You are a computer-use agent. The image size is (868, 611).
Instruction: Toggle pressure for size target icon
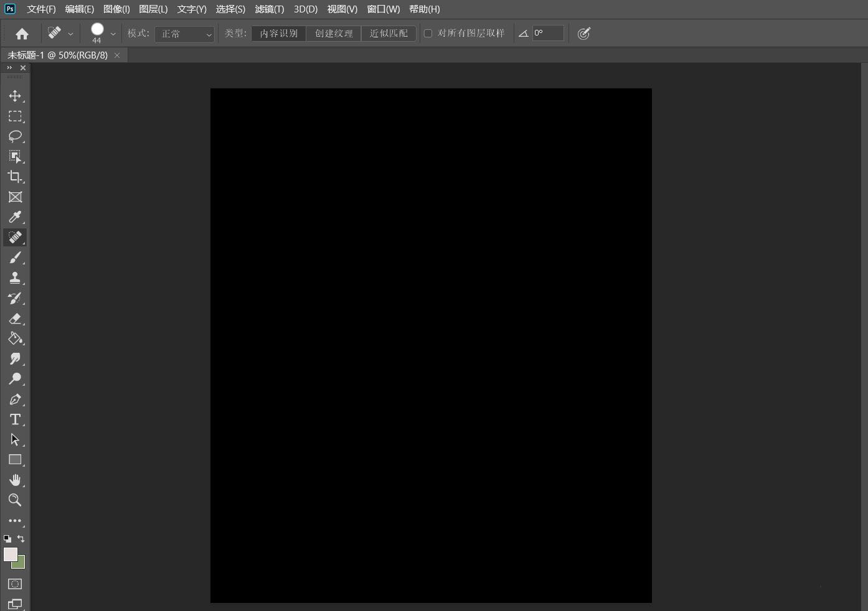pyautogui.click(x=583, y=34)
